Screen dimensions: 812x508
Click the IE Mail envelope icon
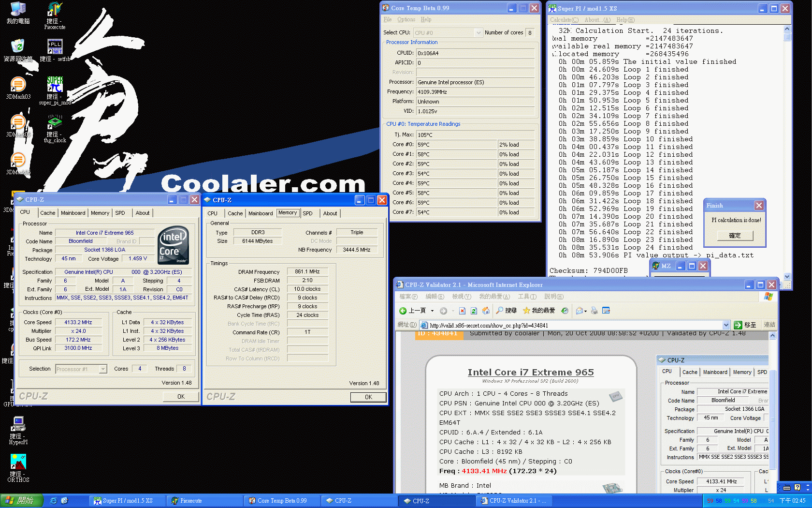click(x=579, y=311)
